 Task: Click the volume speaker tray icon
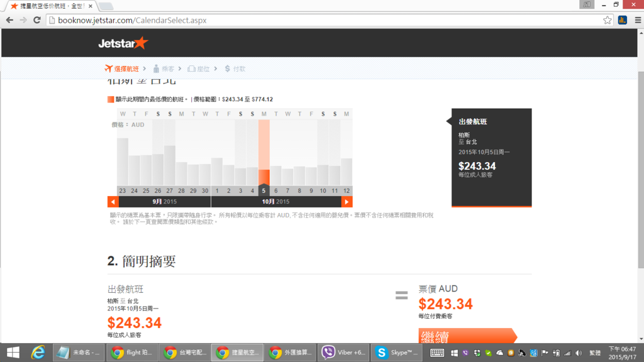579,353
